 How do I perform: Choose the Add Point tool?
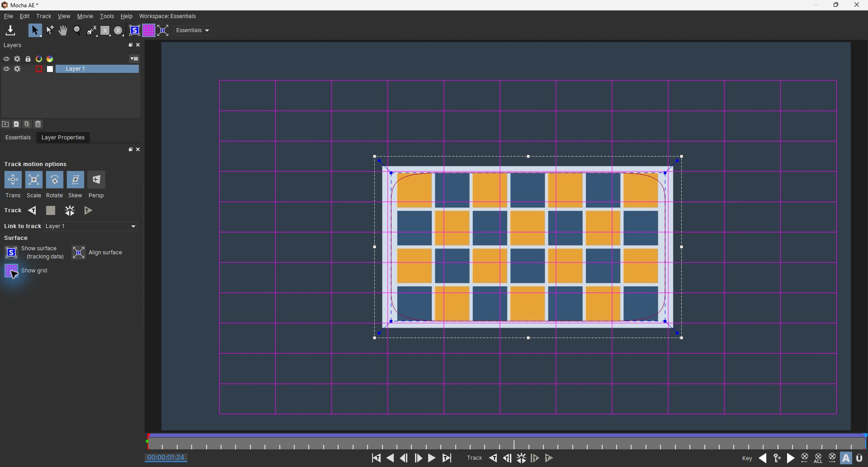click(x=50, y=30)
